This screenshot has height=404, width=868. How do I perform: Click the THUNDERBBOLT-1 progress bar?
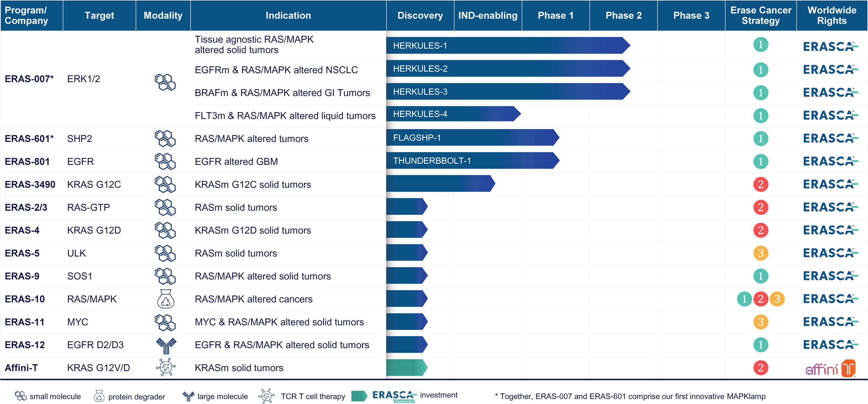pyautogui.click(x=472, y=160)
